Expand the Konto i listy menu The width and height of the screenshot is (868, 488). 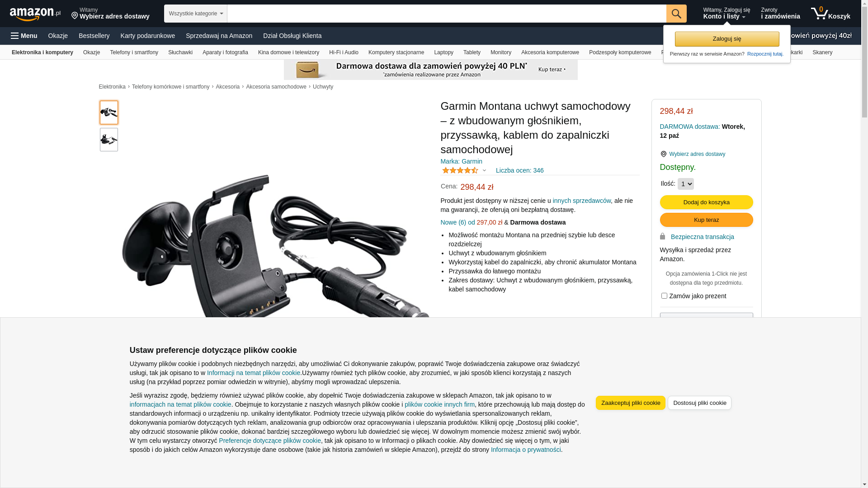pyautogui.click(x=726, y=14)
